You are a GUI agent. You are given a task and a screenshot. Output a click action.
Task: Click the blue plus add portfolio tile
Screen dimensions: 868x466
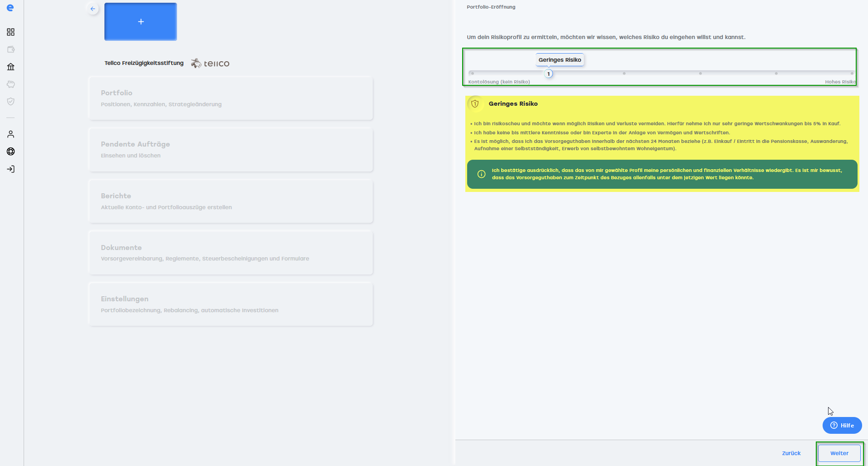[141, 22]
